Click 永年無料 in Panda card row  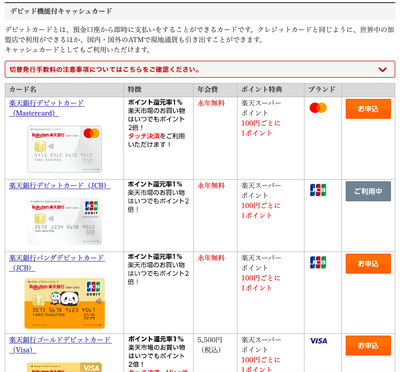pos(211,258)
